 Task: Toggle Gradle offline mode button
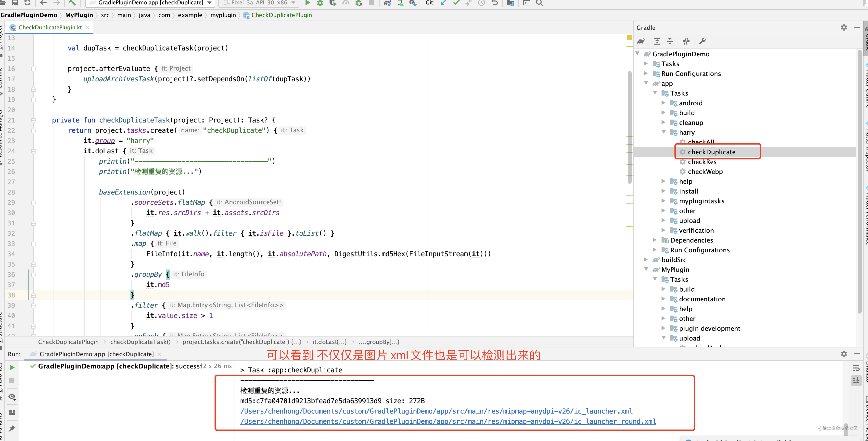[686, 41]
